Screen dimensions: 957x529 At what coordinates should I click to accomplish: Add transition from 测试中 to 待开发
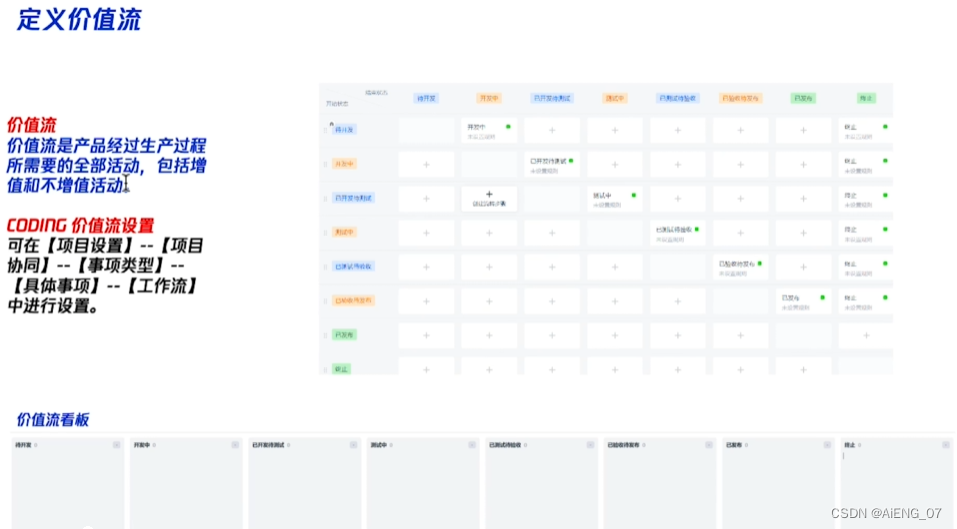coord(426,233)
